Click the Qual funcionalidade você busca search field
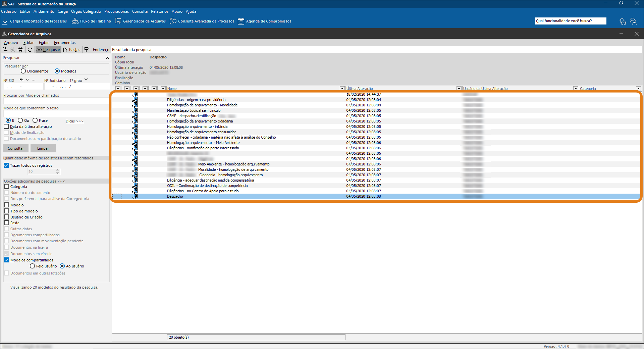 (x=571, y=21)
